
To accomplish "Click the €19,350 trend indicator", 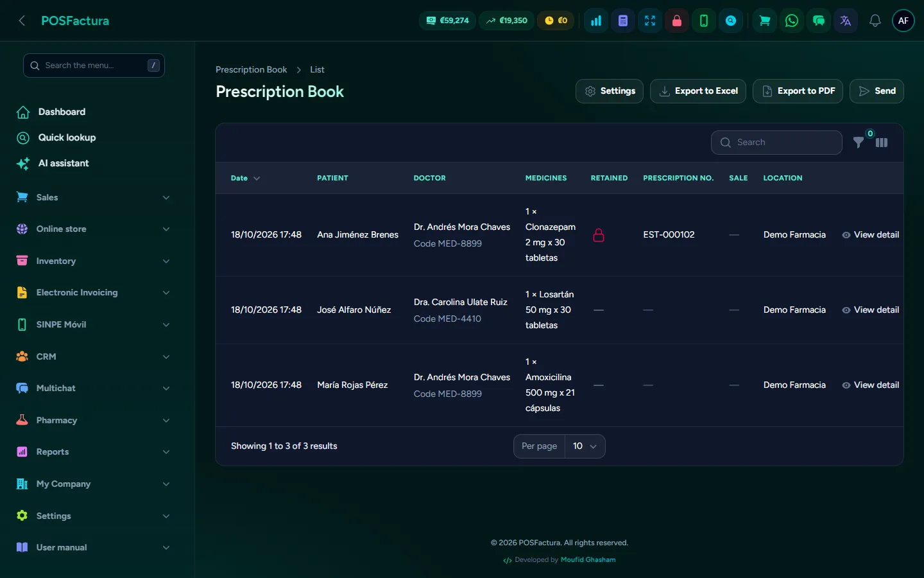I will click(506, 21).
